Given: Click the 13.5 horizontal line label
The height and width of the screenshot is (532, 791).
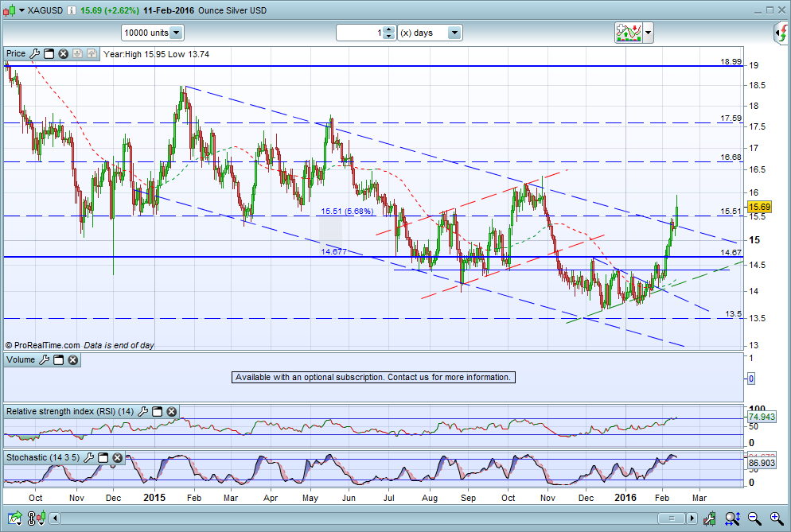Looking at the screenshot, I should click(734, 313).
